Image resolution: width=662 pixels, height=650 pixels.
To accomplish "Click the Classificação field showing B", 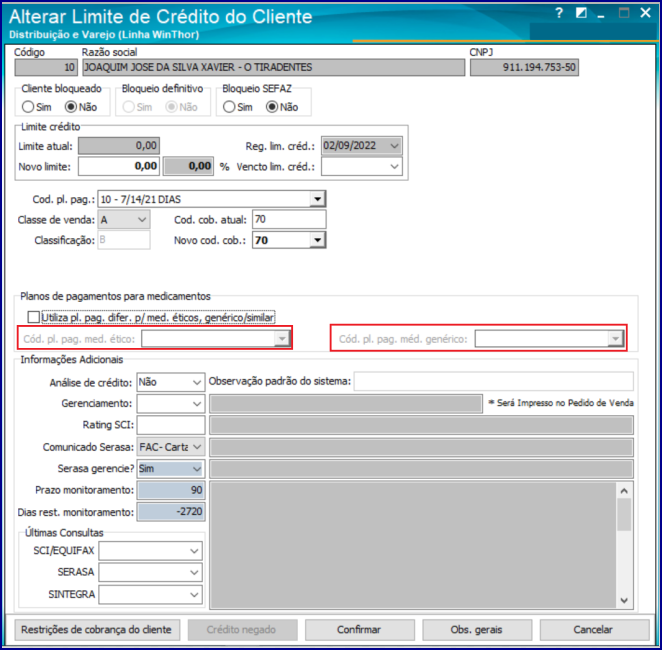I will coord(124,240).
